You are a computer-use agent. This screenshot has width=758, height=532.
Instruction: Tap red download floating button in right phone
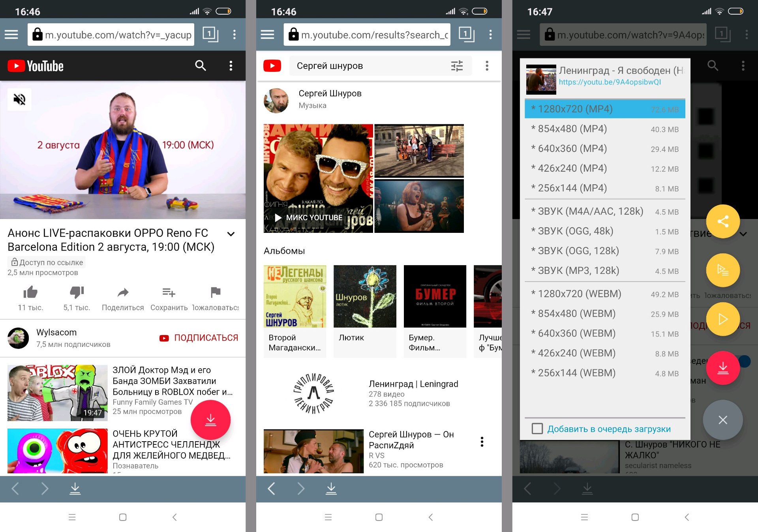[x=723, y=368]
